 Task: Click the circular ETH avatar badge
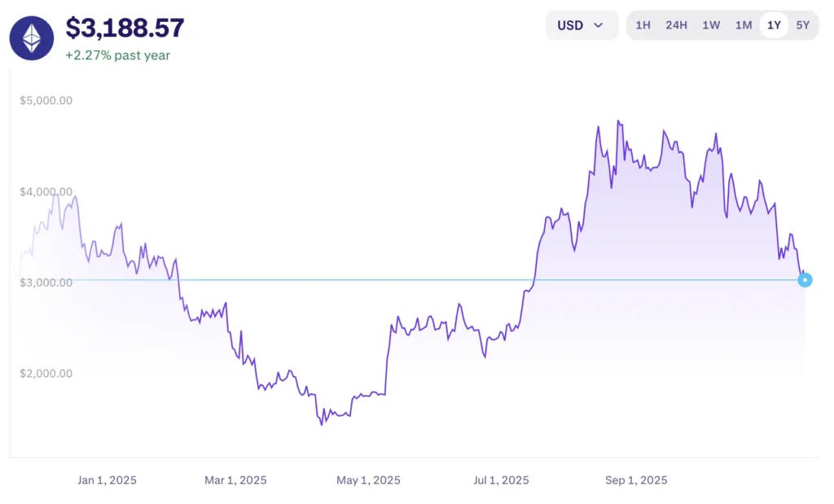click(x=30, y=37)
